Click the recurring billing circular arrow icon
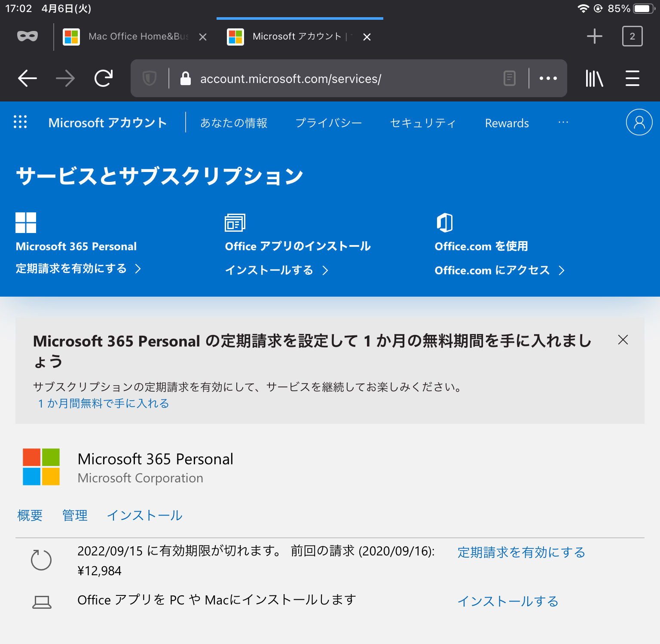This screenshot has height=644, width=660. pos(41,560)
